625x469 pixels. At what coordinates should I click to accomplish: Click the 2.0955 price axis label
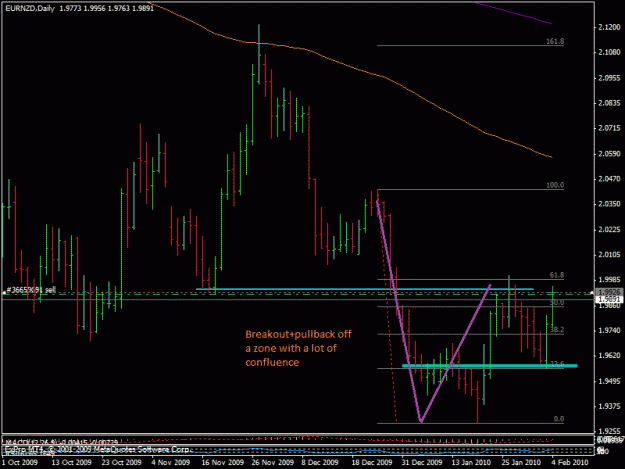609,78
